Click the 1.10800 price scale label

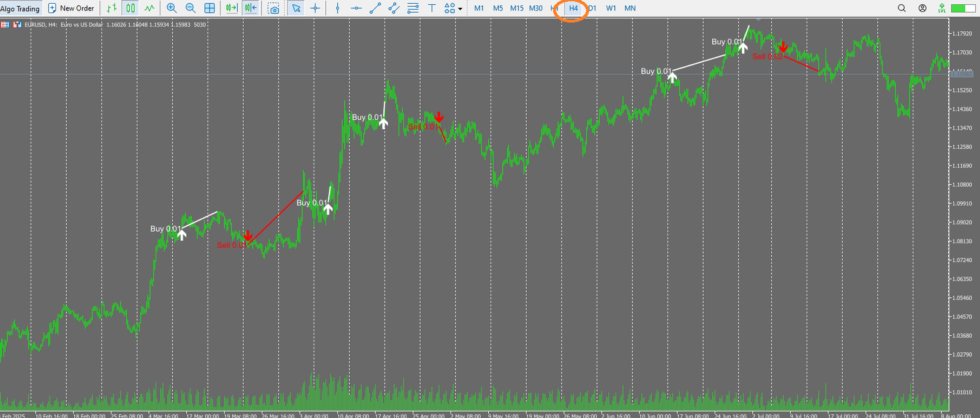pos(962,184)
